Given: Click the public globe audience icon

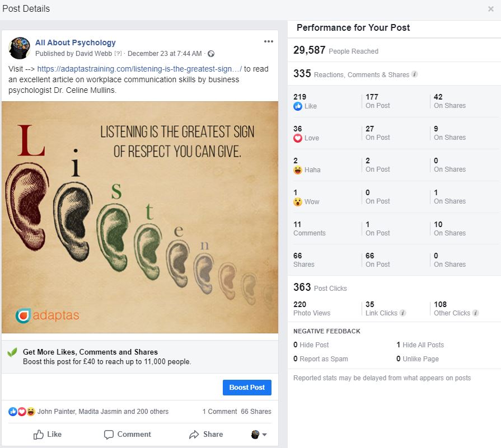Looking at the screenshot, I should click(x=211, y=54).
